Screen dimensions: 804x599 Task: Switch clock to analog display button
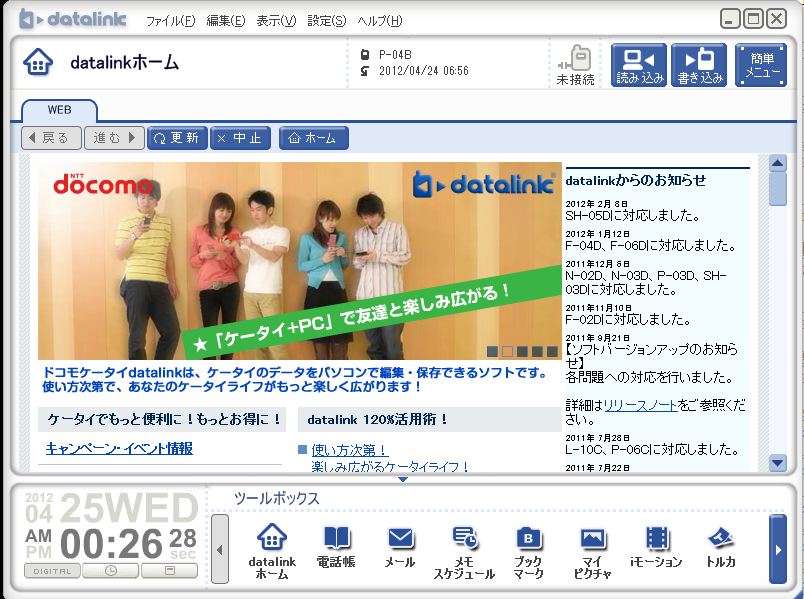click(x=111, y=571)
